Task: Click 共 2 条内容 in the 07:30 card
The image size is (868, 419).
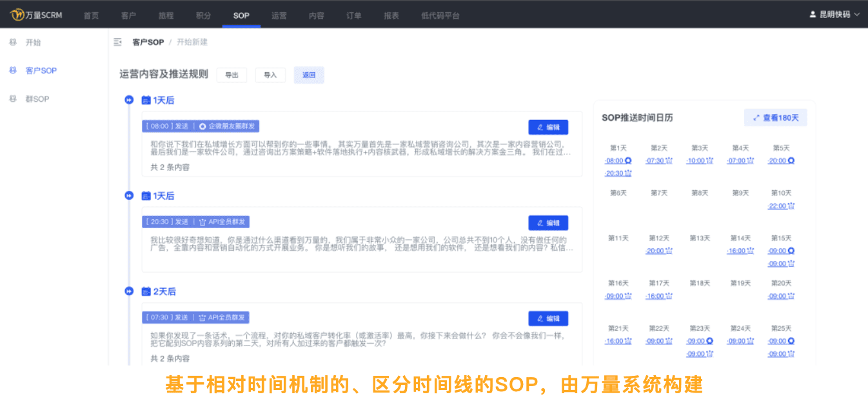Action: click(170, 358)
